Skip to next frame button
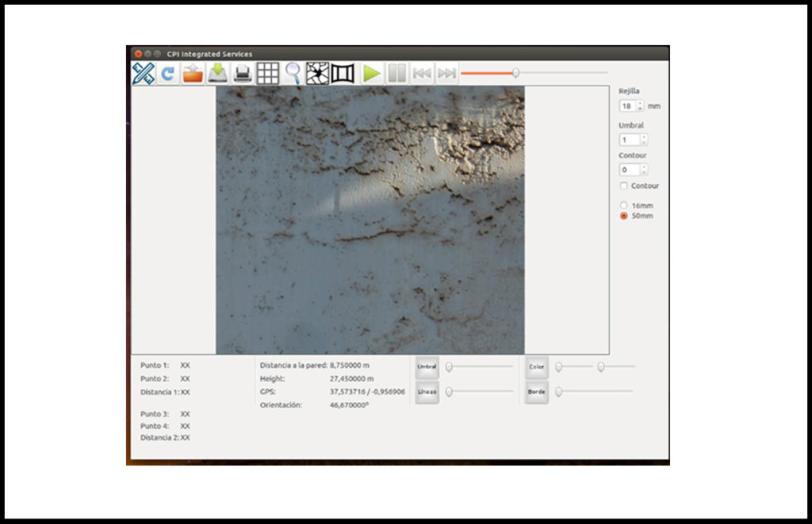 [446, 74]
